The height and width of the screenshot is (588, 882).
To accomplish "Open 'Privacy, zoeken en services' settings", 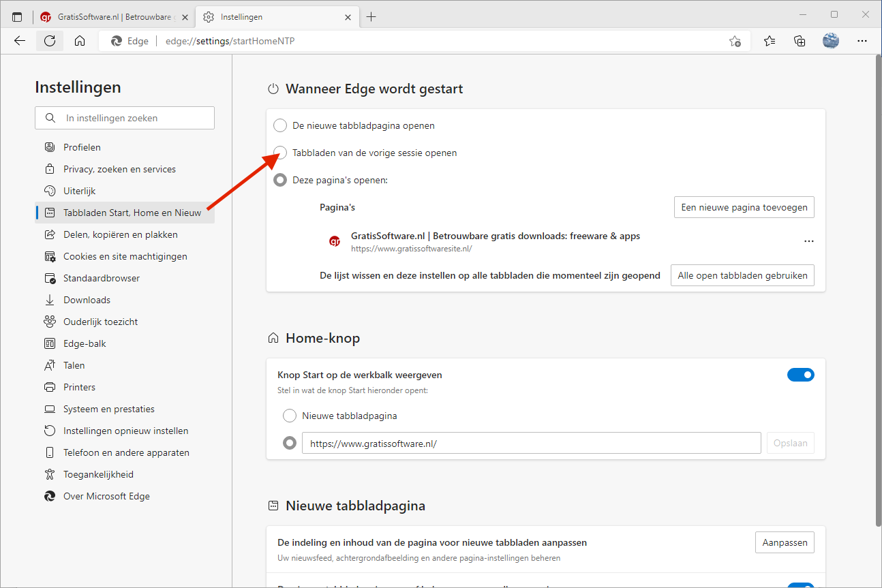I will (x=119, y=169).
